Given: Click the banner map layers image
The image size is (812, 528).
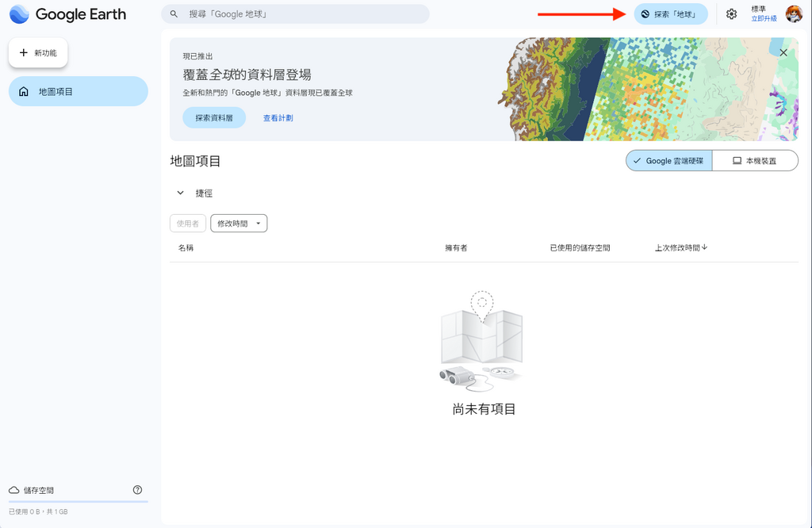Looking at the screenshot, I should coord(647,89).
